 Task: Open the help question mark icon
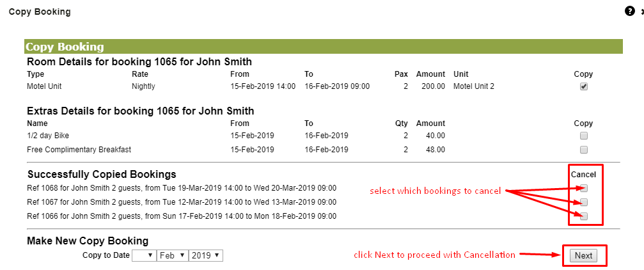(630, 12)
